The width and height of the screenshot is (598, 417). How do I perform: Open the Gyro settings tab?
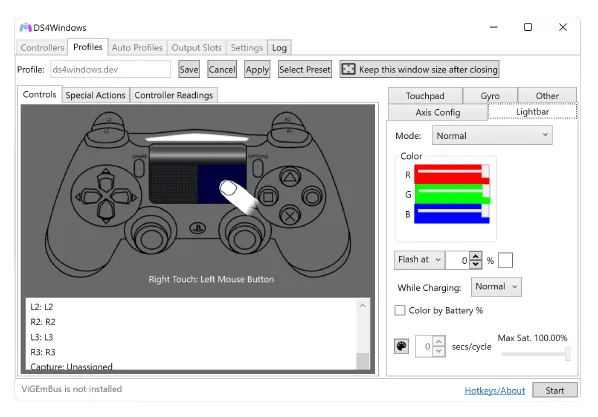(490, 96)
